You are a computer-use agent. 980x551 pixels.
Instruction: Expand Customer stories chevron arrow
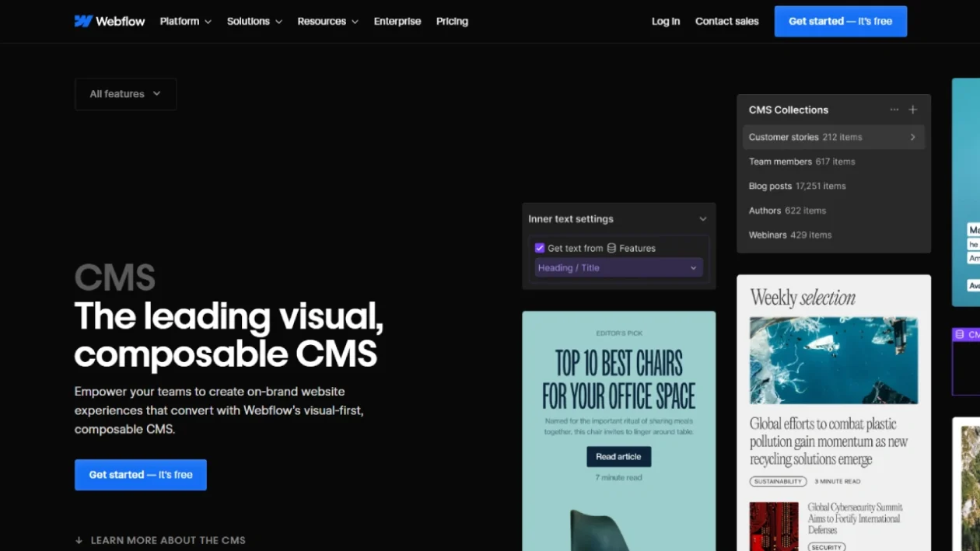coord(913,137)
